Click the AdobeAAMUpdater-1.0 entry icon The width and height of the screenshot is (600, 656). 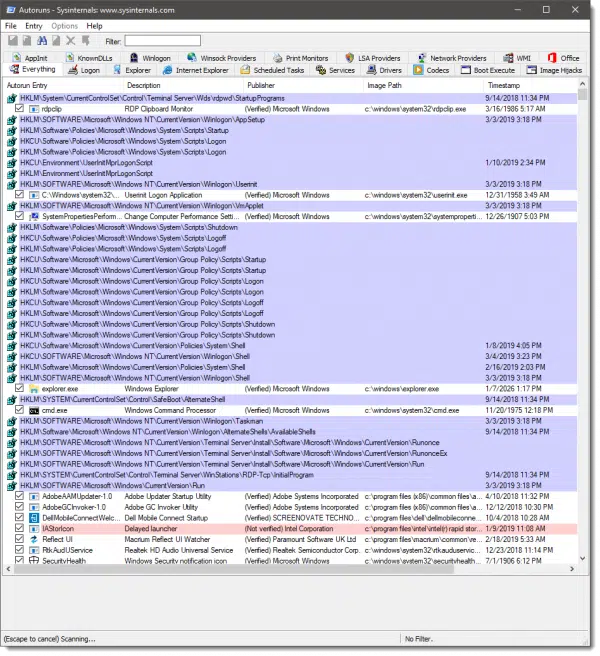point(34,497)
